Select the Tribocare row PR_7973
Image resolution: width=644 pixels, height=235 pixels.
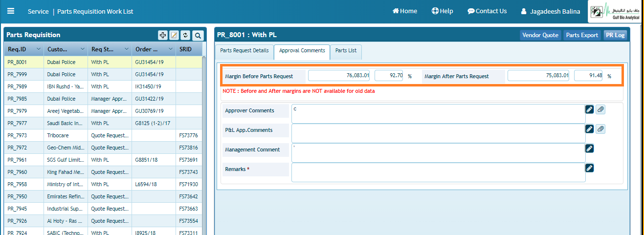(103, 135)
